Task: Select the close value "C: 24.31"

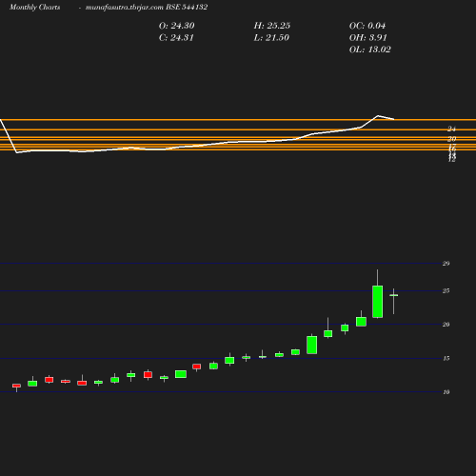Action: click(176, 37)
